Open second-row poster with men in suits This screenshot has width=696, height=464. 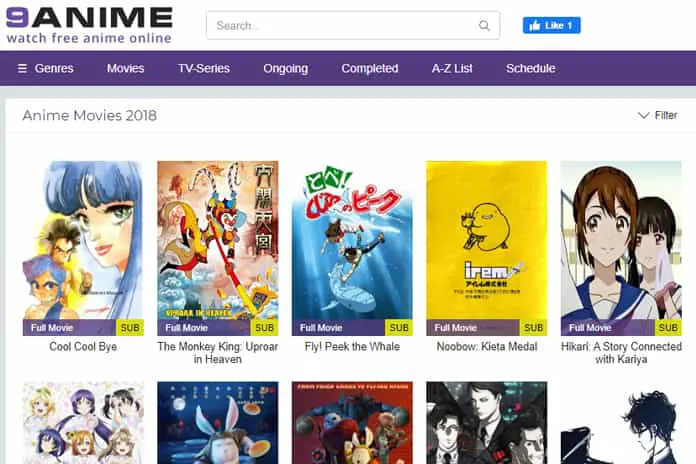click(x=486, y=423)
